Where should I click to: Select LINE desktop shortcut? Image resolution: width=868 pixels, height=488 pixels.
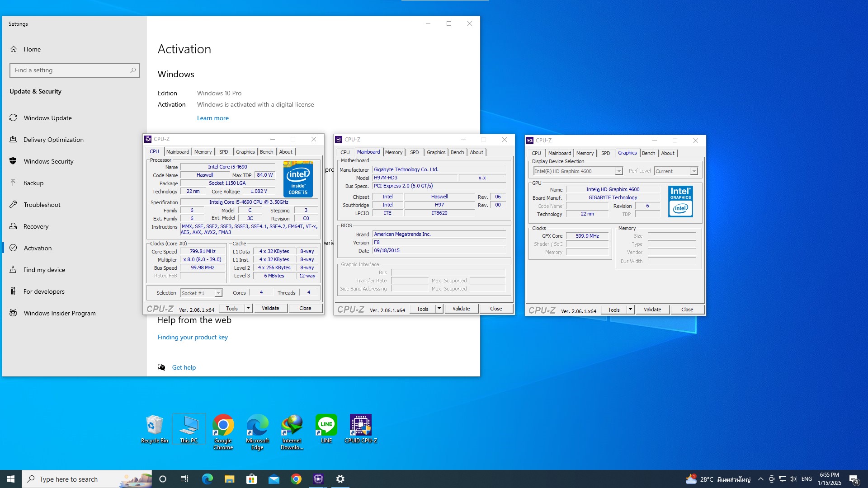point(326,429)
